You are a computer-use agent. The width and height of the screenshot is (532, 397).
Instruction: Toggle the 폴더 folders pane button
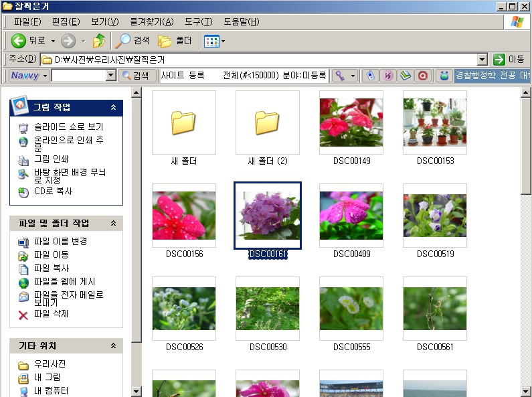pos(175,41)
